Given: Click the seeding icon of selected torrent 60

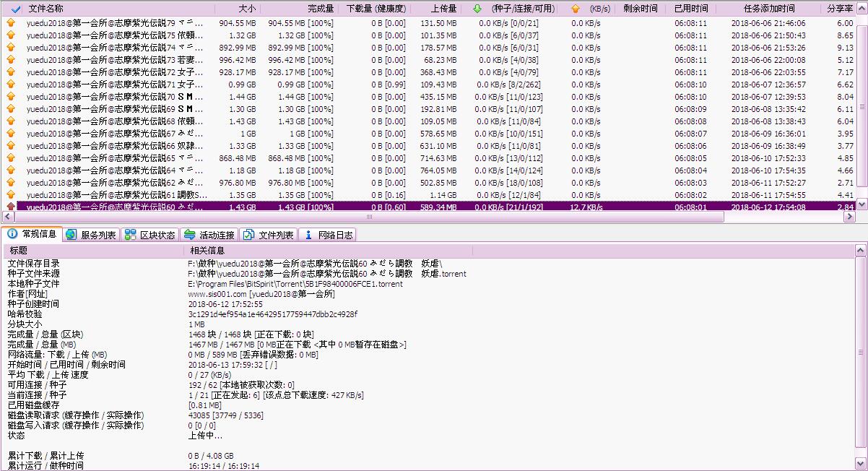Looking at the screenshot, I should [x=11, y=207].
